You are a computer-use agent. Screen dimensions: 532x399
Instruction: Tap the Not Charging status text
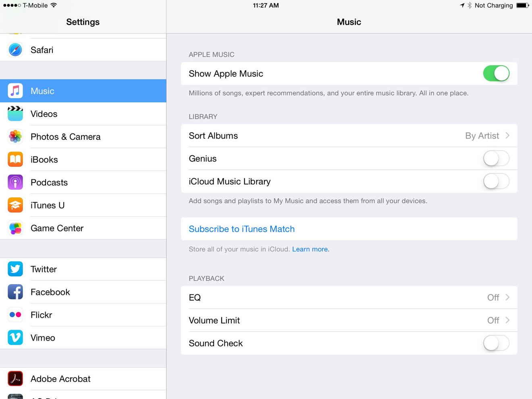[494, 5]
